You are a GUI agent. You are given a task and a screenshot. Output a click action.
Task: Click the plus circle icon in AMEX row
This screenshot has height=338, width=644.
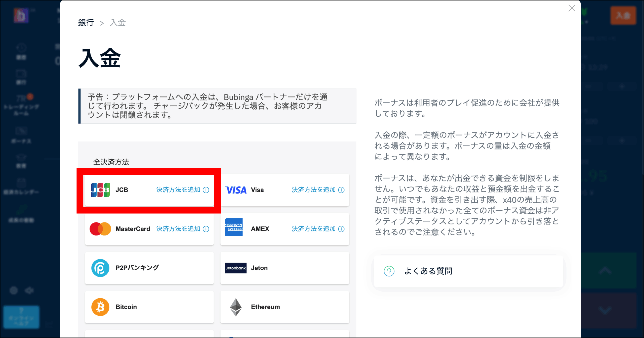click(341, 229)
